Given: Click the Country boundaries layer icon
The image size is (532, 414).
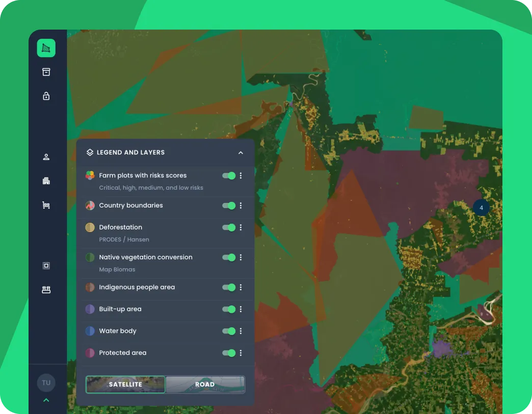Looking at the screenshot, I should point(90,205).
